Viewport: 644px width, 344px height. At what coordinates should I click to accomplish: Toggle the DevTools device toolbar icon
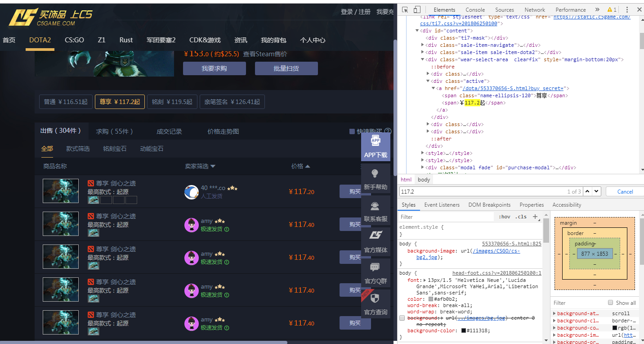point(417,9)
